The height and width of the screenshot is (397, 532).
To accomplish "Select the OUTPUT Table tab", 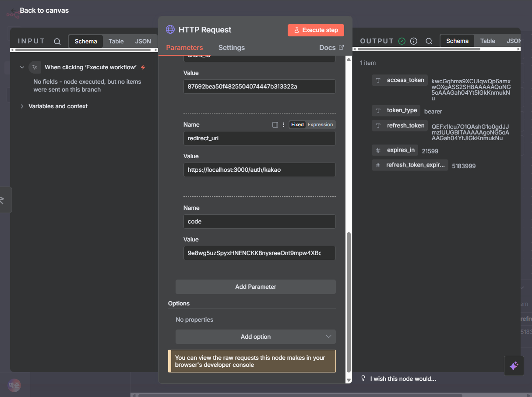I will (487, 41).
